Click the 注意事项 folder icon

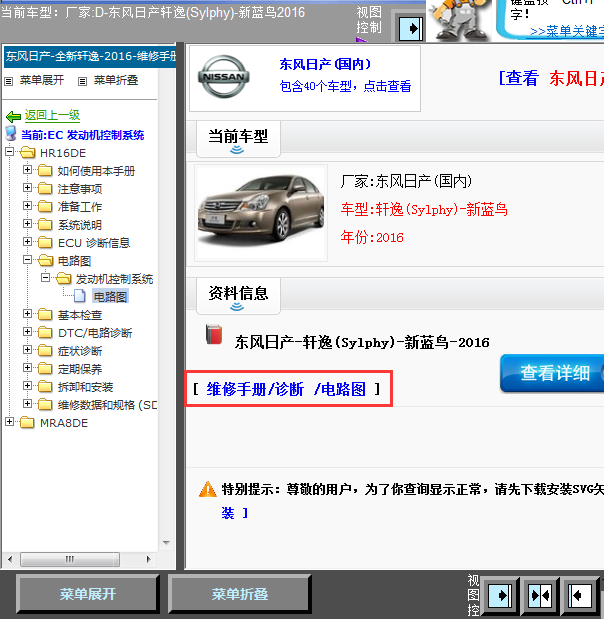45,189
